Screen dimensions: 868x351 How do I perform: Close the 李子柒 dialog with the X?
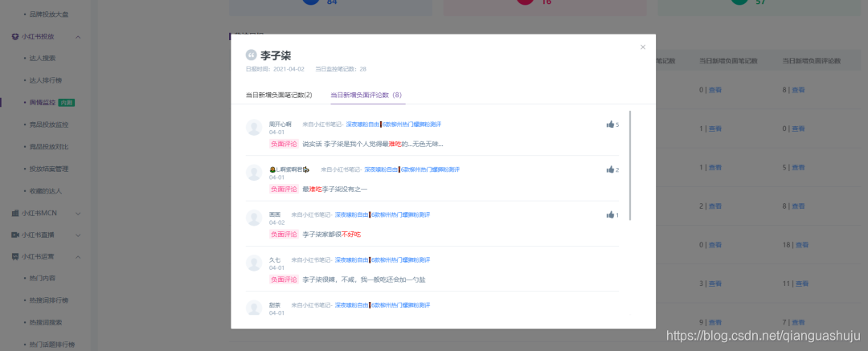643,47
